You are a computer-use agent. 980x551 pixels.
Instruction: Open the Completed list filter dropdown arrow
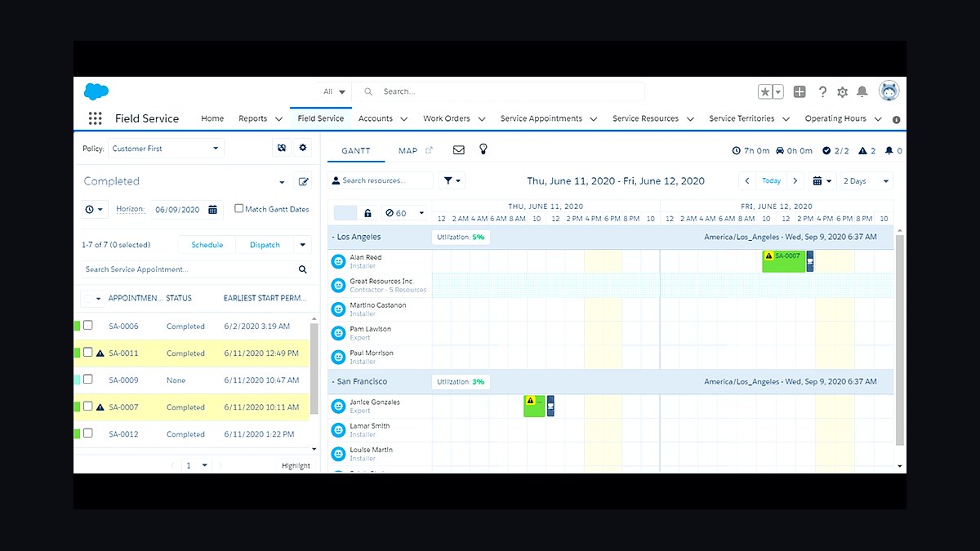(283, 182)
